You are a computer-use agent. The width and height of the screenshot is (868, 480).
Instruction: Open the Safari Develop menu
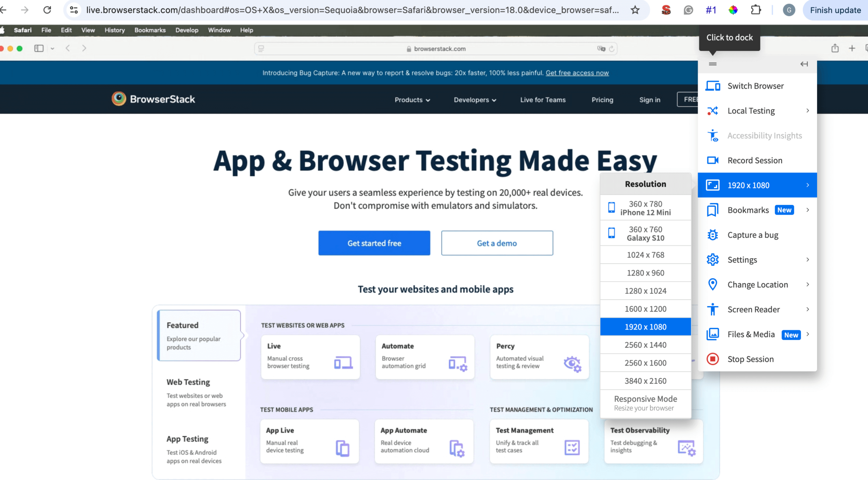click(x=187, y=30)
